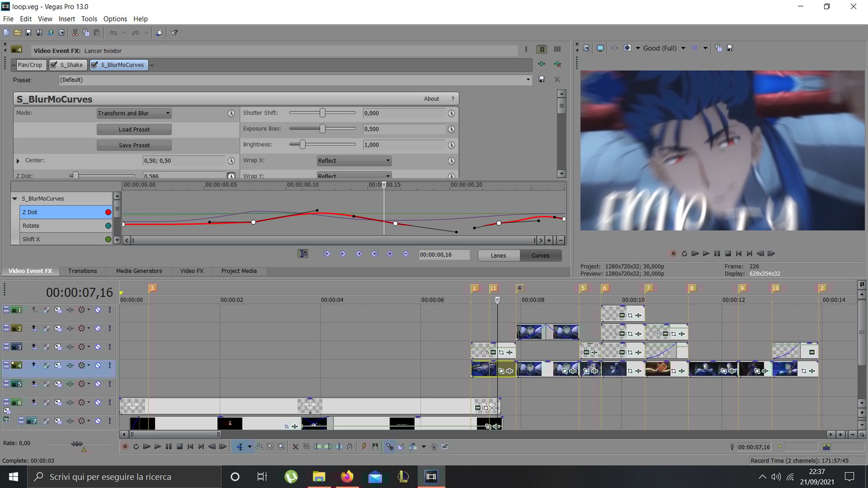Toggle the S_BlurMoCurves effect checkbox
Viewport: 868px width, 488px height.
click(94, 65)
